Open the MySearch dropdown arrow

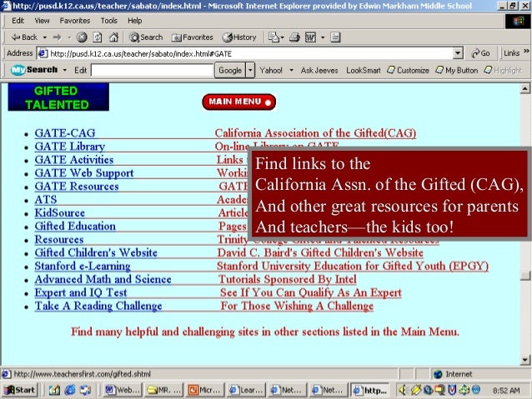click(x=65, y=70)
